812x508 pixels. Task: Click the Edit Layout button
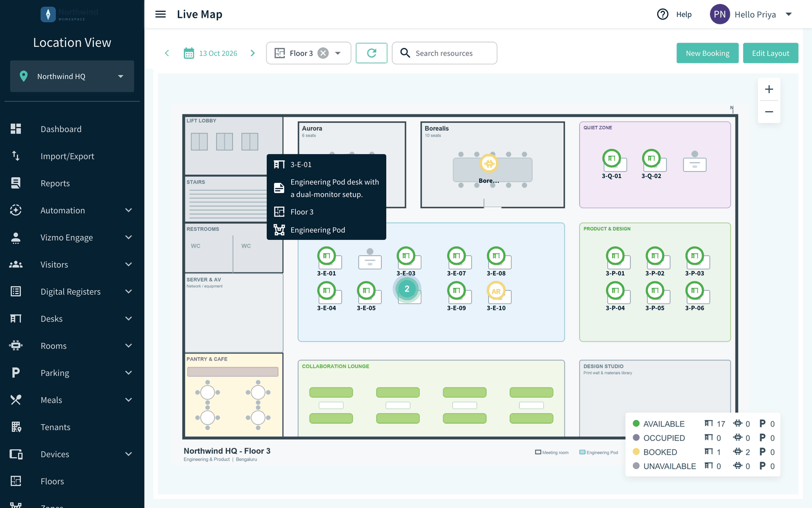(x=770, y=53)
